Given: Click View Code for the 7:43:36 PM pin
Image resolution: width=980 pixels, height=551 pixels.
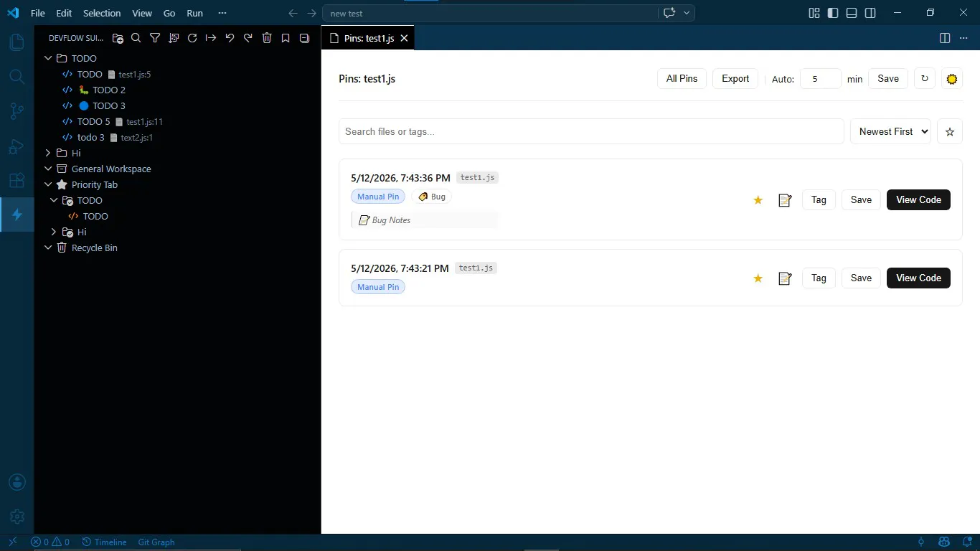Looking at the screenshot, I should 918,200.
